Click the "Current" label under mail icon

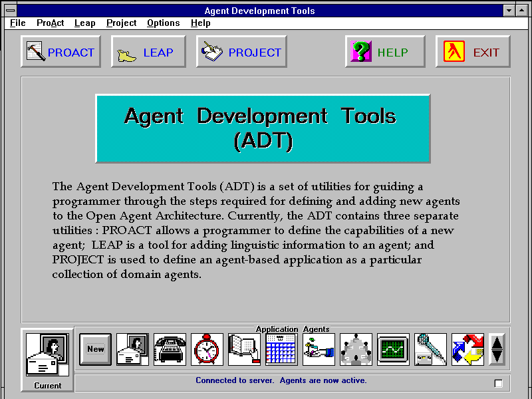point(47,386)
